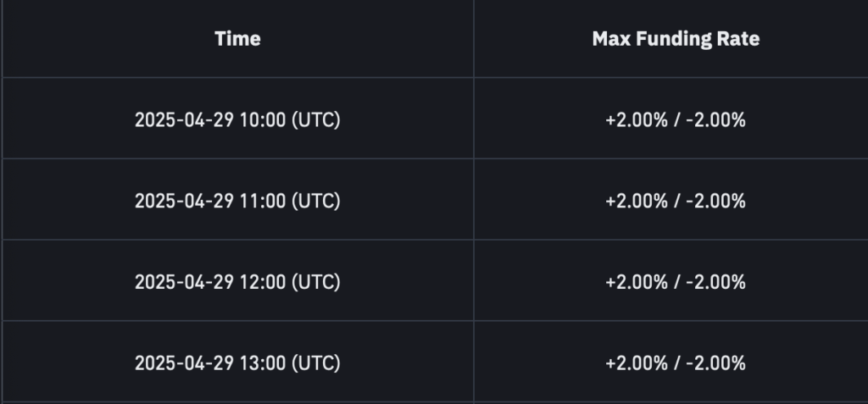Screen dimensions: 868x404
Task: Click the funding rate cell for 10:00
Action: click(676, 119)
